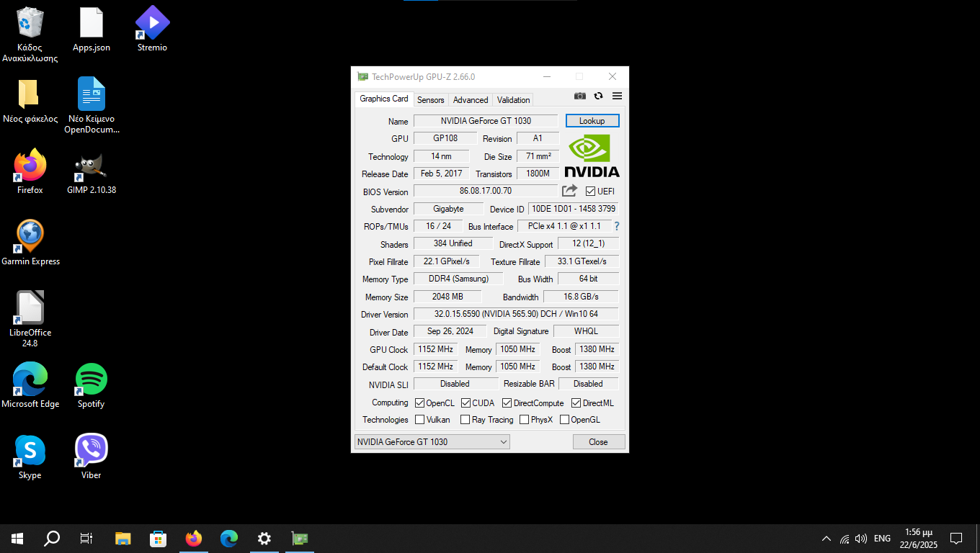Image resolution: width=980 pixels, height=553 pixels.
Task: Open Task View on the taskbar
Action: (x=86, y=539)
